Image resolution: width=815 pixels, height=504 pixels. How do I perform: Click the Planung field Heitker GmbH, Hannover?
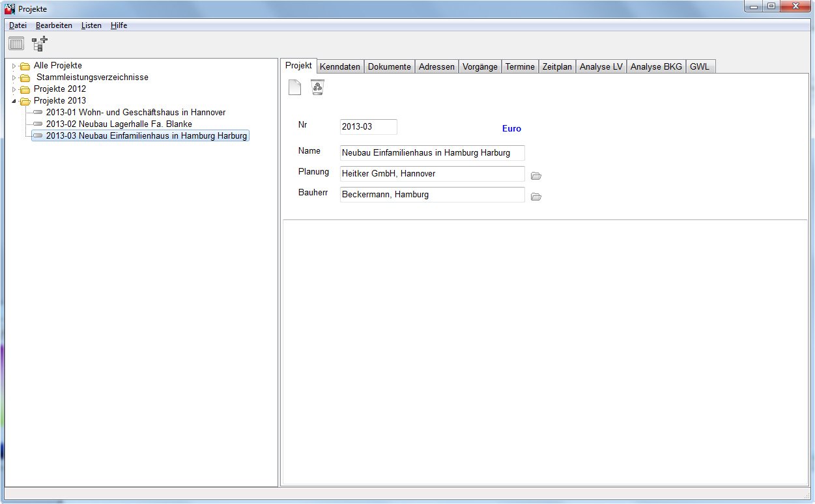click(x=432, y=174)
